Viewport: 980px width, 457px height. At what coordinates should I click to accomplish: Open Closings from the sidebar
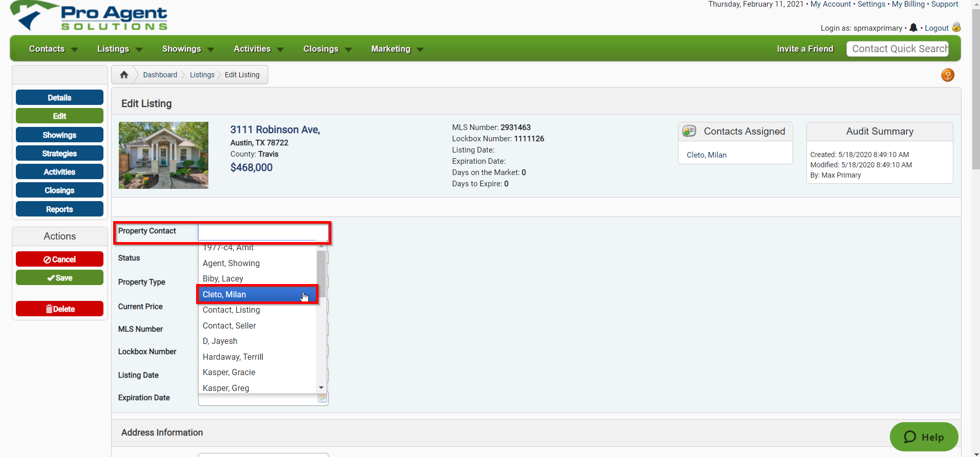tap(59, 190)
